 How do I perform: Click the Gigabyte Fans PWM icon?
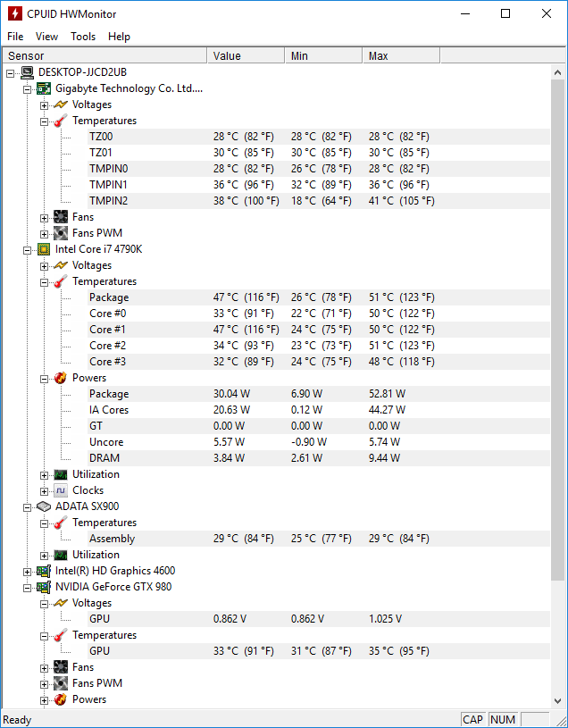point(61,233)
